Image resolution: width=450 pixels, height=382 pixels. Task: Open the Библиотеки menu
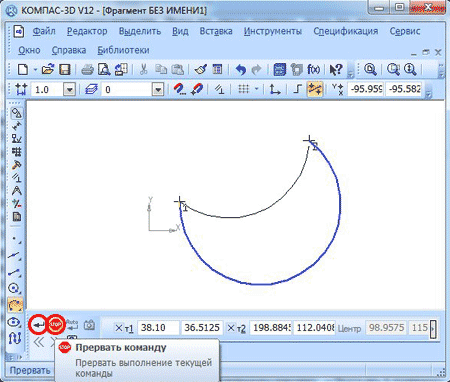(x=123, y=50)
